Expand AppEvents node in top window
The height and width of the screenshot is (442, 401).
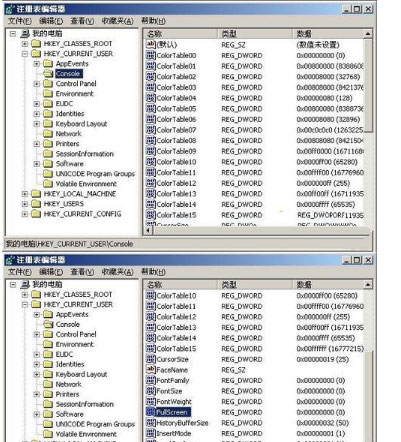(37, 64)
